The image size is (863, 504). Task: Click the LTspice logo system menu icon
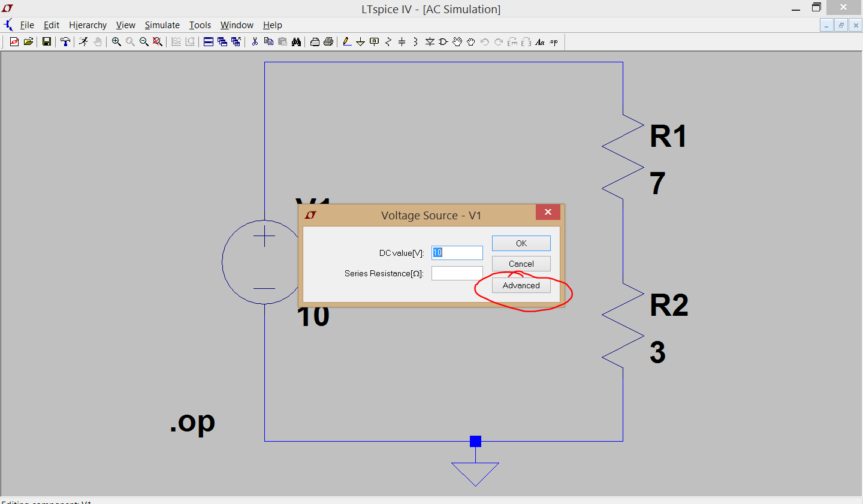click(8, 8)
